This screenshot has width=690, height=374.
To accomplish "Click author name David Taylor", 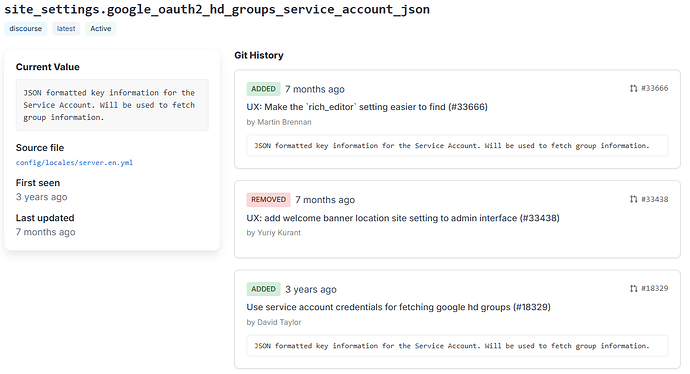I will tap(279, 323).
